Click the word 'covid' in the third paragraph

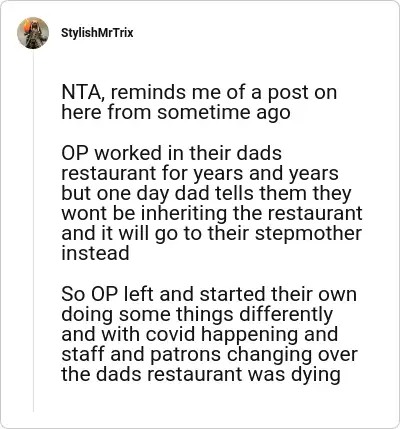point(170,334)
